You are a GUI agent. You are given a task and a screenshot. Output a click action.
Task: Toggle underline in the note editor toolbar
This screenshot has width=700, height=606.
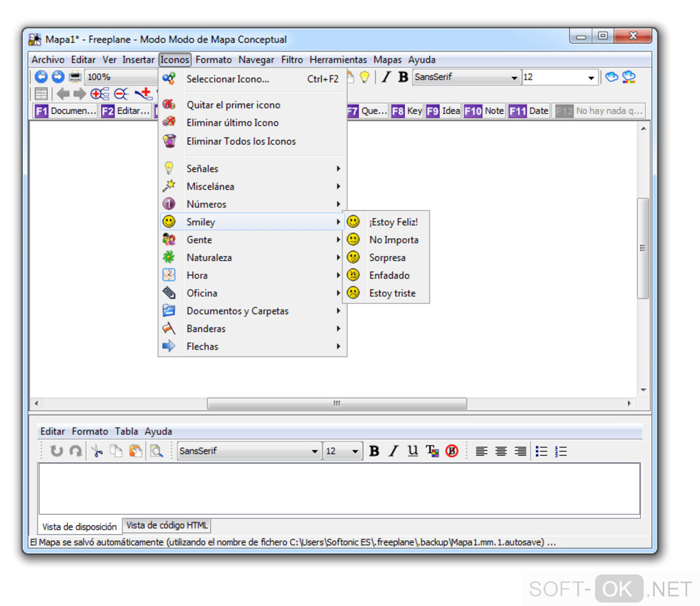pos(412,451)
